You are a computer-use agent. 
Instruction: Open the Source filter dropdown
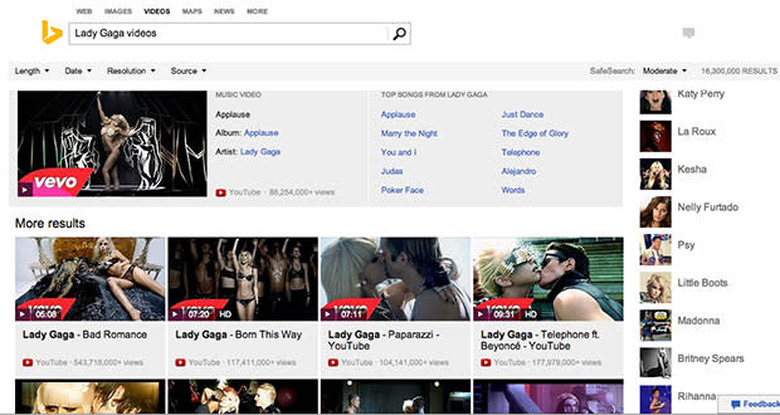click(x=188, y=71)
